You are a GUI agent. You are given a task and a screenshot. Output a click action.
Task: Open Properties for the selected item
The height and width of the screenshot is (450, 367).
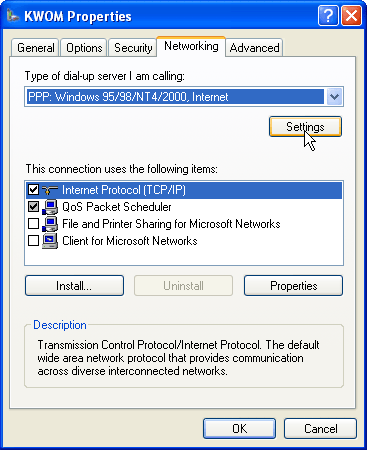[293, 286]
